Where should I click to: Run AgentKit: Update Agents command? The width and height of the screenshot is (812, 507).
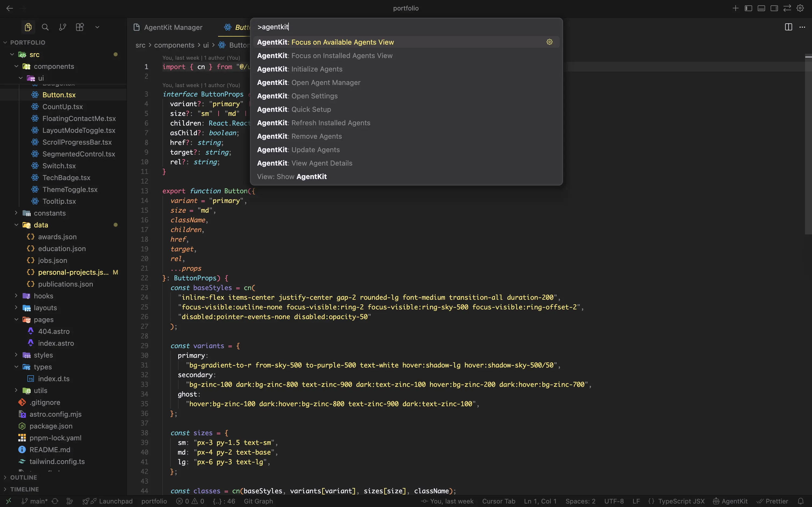(x=406, y=149)
